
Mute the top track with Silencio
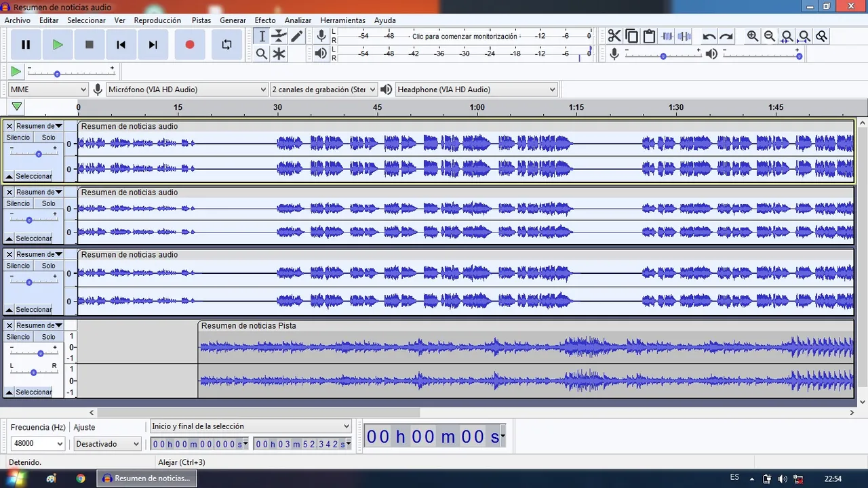[x=18, y=138]
